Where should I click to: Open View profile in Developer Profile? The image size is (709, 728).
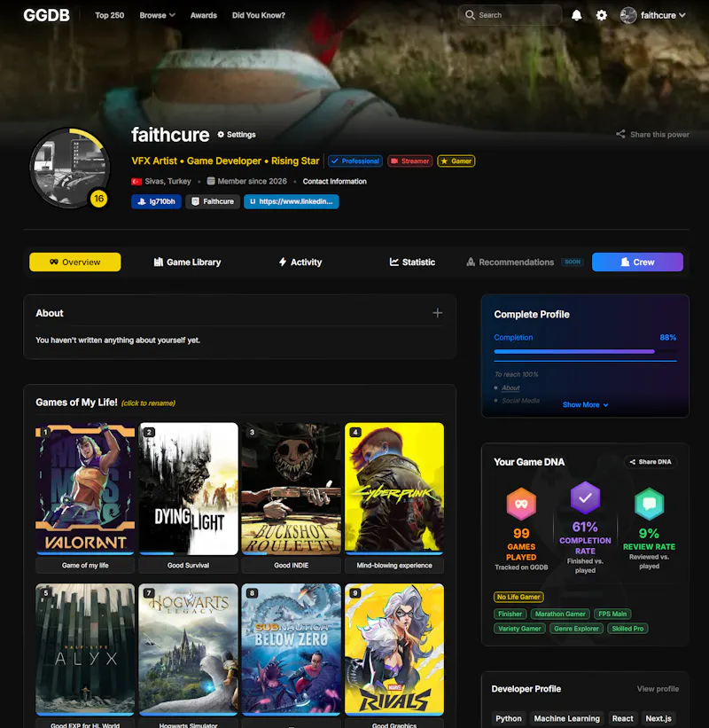point(658,689)
